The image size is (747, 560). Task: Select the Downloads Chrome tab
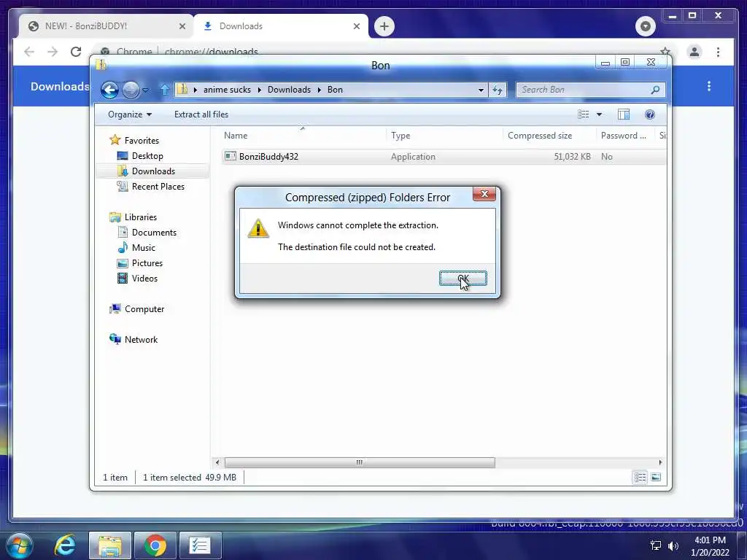[281, 26]
